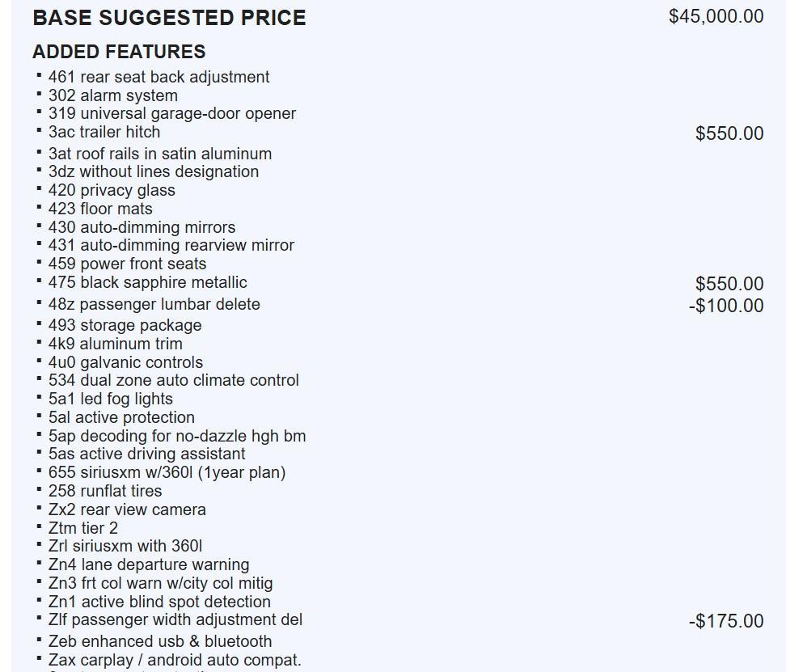Select the 461 rear seat back adjustment item
Image resolution: width=803 pixels, height=672 pixels.
[158, 77]
